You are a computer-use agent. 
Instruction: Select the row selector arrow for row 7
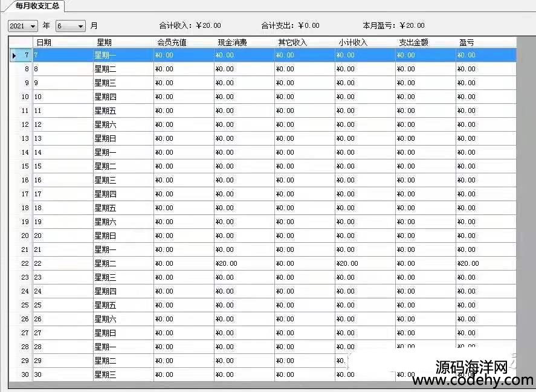[x=14, y=55]
